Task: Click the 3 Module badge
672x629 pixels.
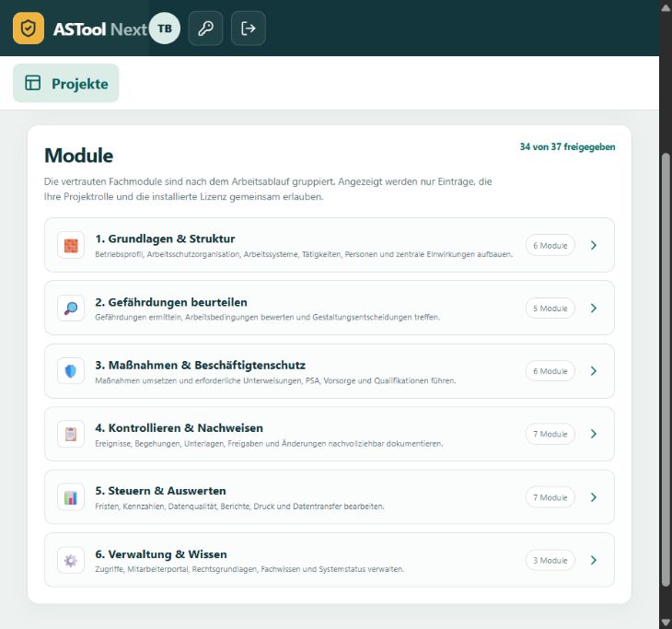Action: click(550, 560)
